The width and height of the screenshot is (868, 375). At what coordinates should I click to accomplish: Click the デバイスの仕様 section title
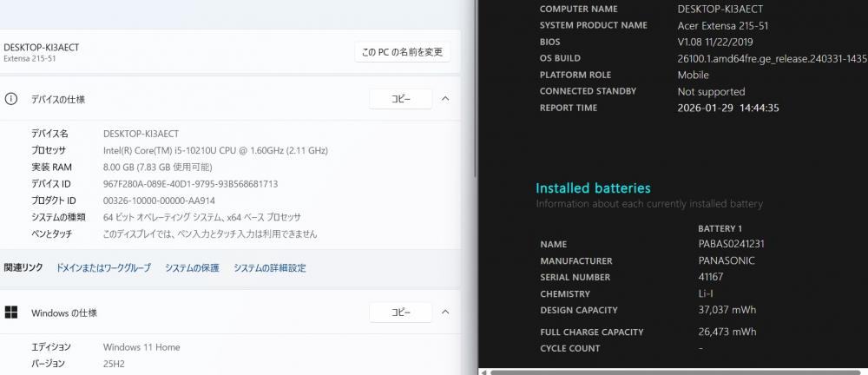(x=57, y=100)
